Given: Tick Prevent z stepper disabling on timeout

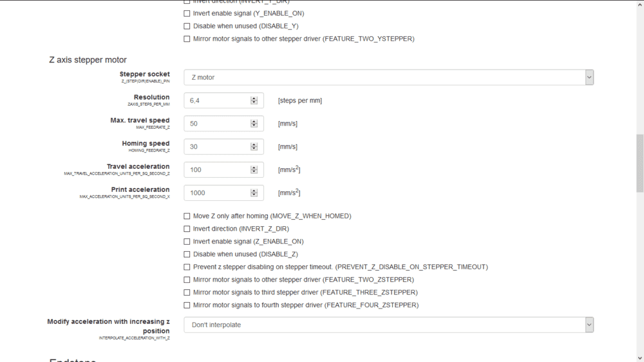Looking at the screenshot, I should 187,267.
